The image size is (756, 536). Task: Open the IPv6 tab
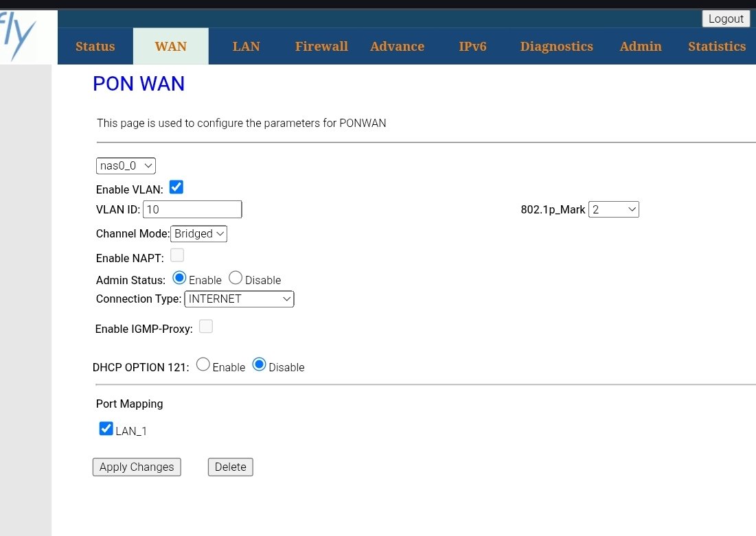(472, 47)
